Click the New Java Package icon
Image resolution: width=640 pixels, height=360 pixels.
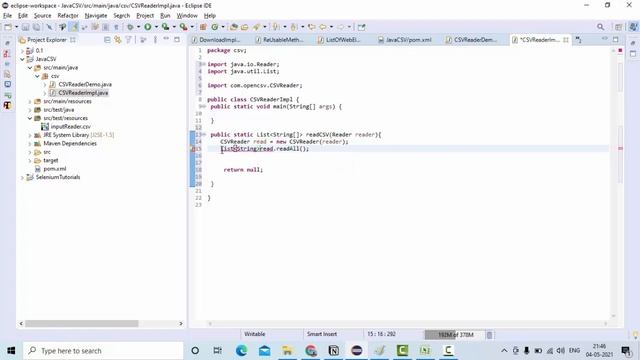(203, 27)
